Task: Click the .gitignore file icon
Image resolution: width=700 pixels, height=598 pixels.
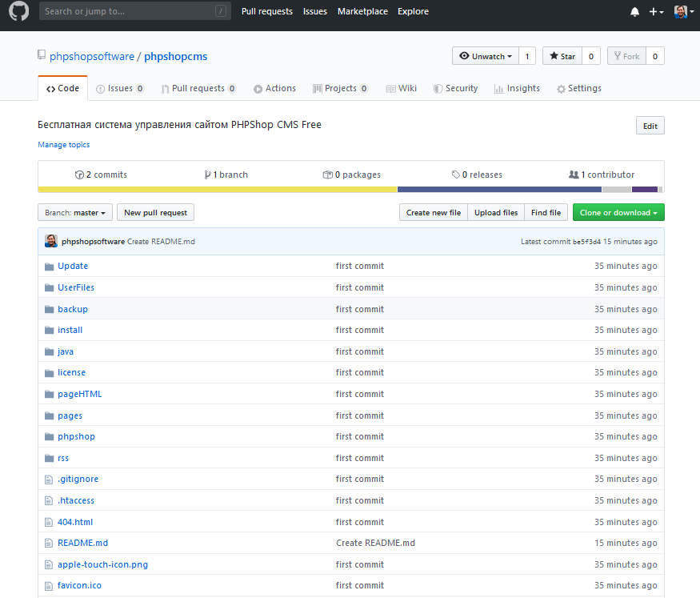Action: click(49, 480)
